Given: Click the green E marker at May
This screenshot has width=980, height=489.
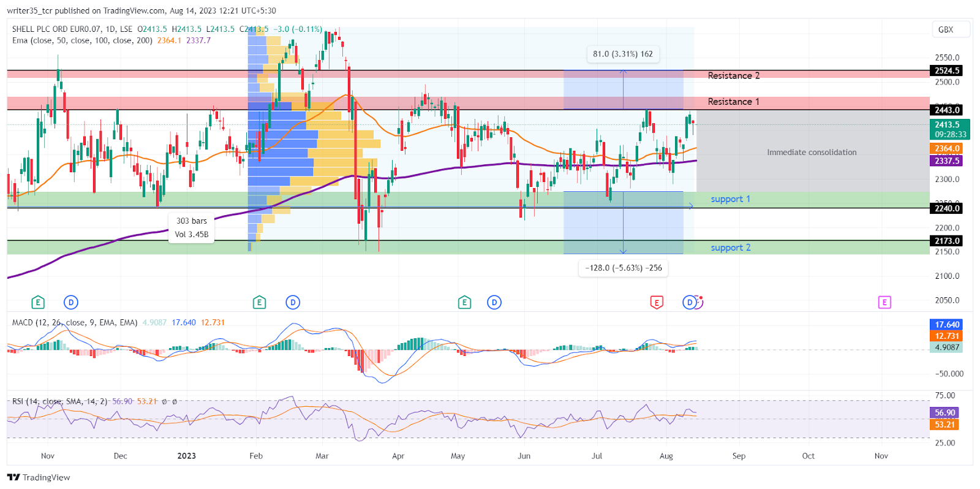Looking at the screenshot, I should tap(464, 302).
